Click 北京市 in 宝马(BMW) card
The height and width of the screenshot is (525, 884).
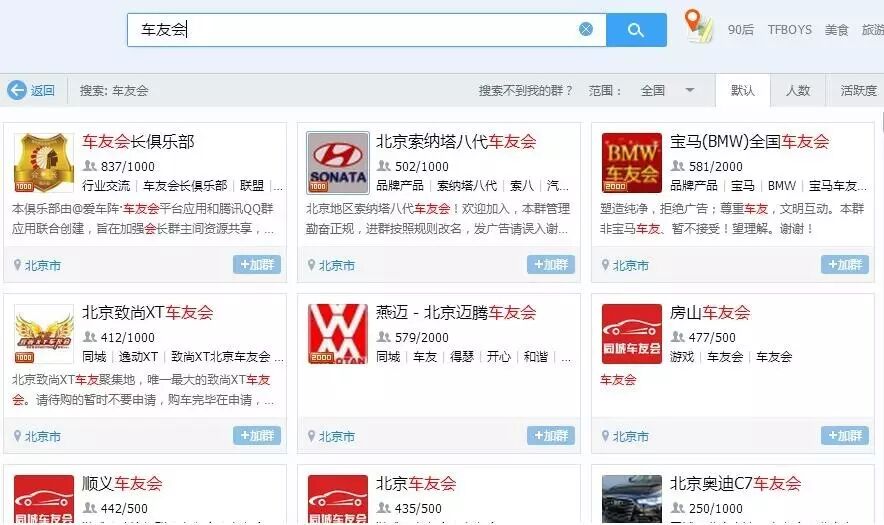(x=630, y=266)
